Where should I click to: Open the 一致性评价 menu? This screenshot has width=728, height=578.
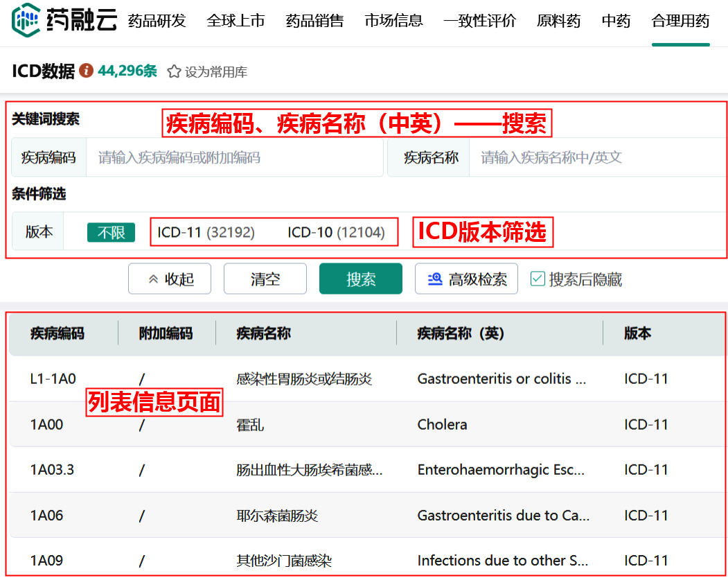pyautogui.click(x=479, y=21)
